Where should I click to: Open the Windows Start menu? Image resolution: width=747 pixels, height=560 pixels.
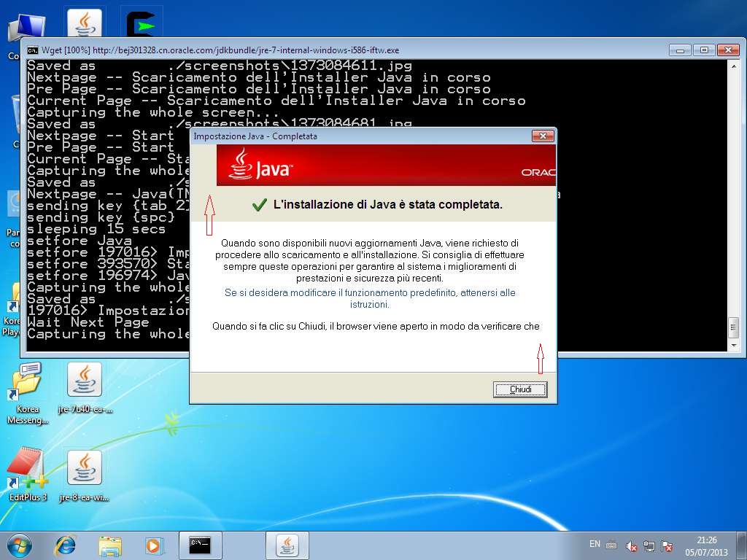(18, 545)
